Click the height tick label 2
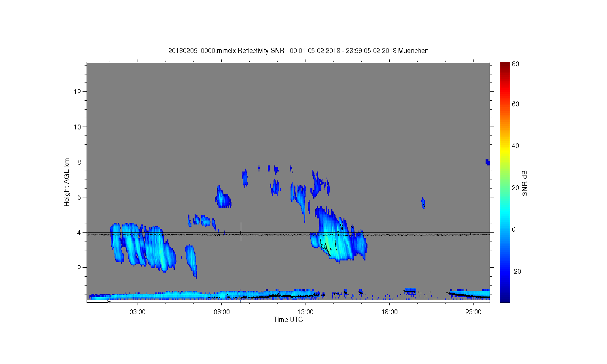This screenshot has width=607, height=364. (79, 268)
